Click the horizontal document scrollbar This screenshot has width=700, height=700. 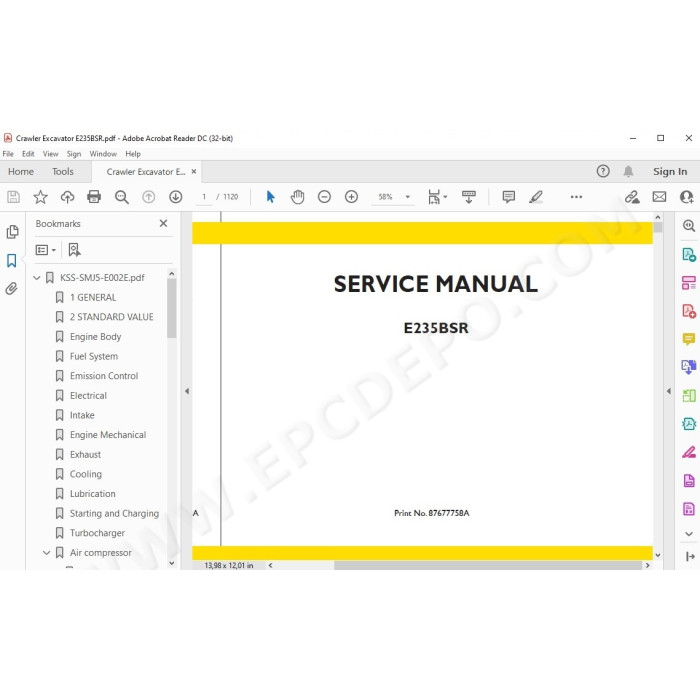(x=488, y=565)
